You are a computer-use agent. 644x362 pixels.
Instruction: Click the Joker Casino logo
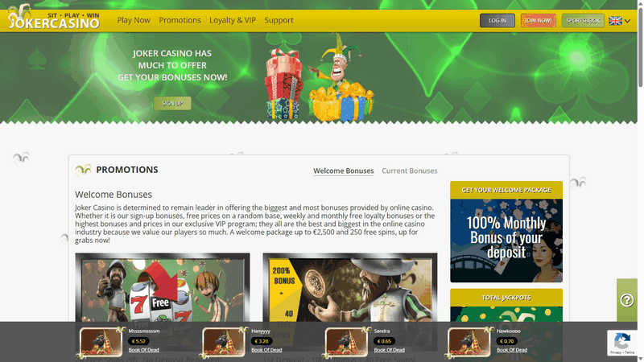coord(53,19)
